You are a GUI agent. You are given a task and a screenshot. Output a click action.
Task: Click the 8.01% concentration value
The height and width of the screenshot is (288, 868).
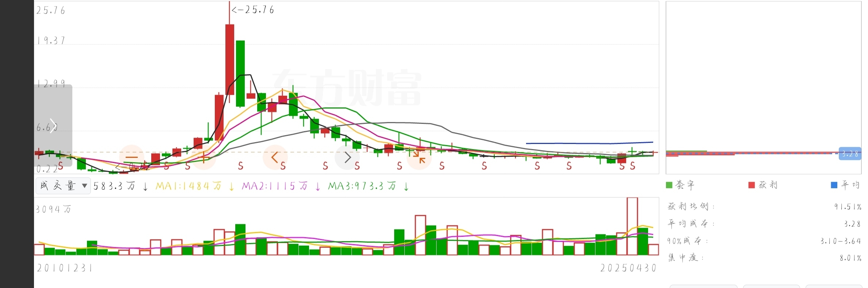[850, 258]
